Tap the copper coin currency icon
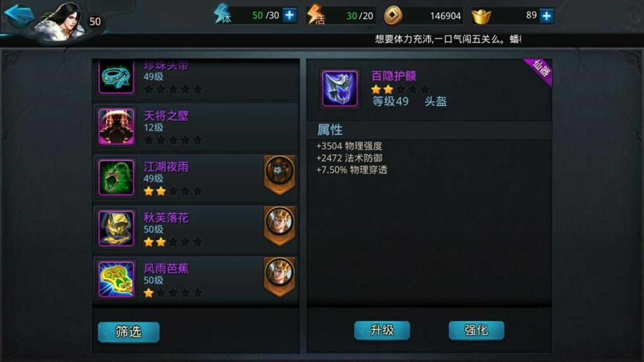644x362 pixels. (393, 16)
